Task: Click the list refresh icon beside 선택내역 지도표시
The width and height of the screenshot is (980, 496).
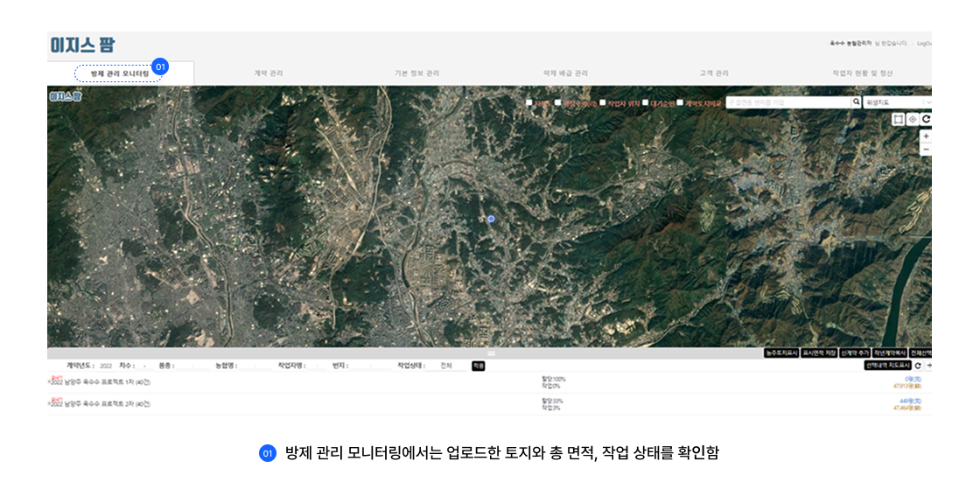Action: pyautogui.click(x=918, y=366)
